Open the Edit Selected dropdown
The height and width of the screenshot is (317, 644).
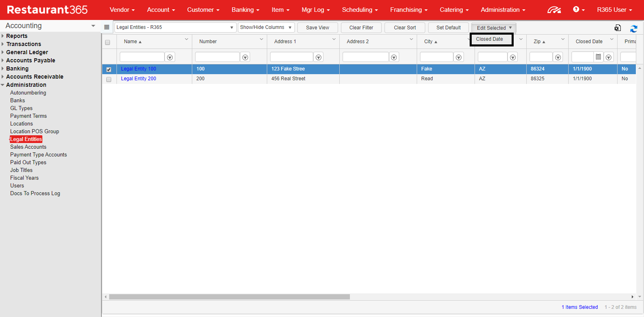(x=494, y=28)
